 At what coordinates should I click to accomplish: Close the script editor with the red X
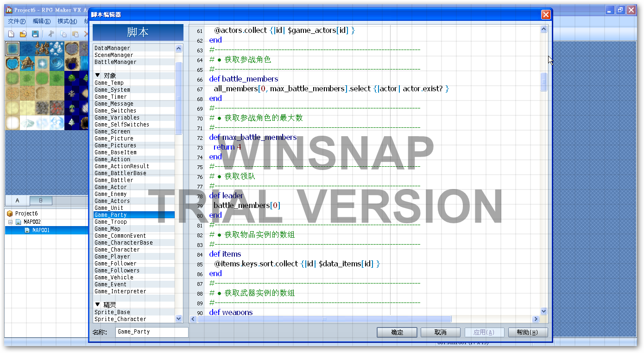coord(545,15)
